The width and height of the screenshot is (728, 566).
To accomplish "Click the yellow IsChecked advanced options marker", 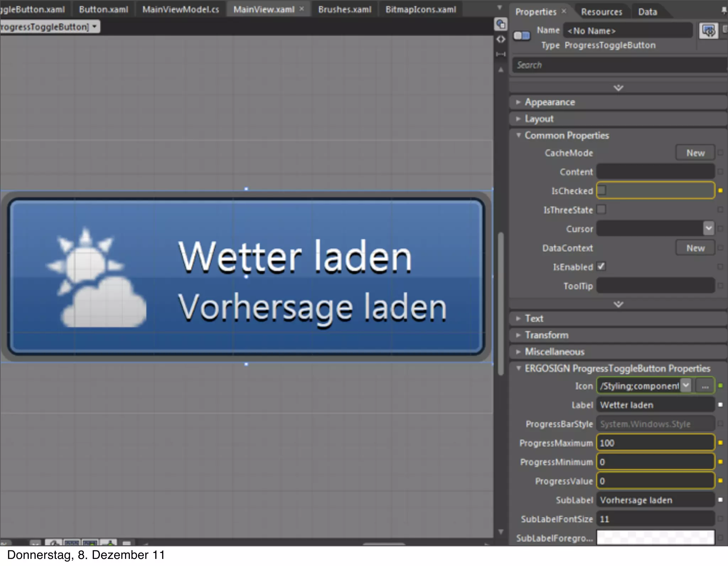I will [720, 190].
